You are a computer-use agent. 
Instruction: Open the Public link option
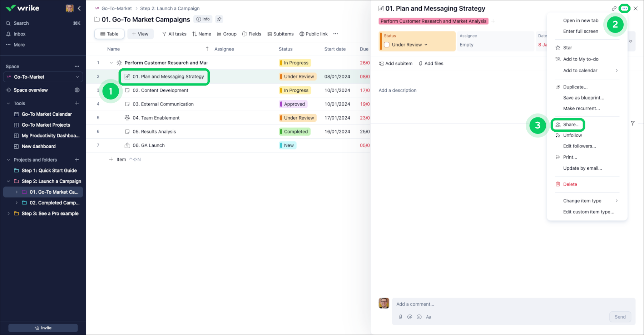tap(313, 34)
